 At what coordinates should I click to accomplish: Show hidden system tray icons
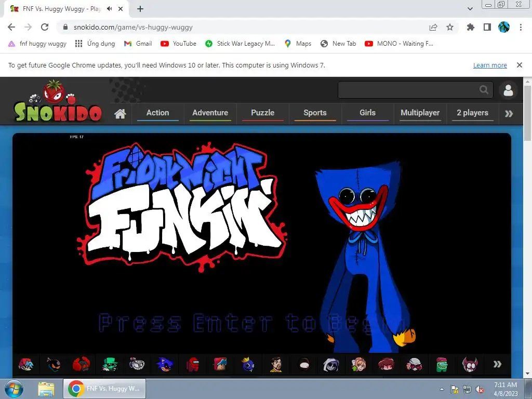442,389
